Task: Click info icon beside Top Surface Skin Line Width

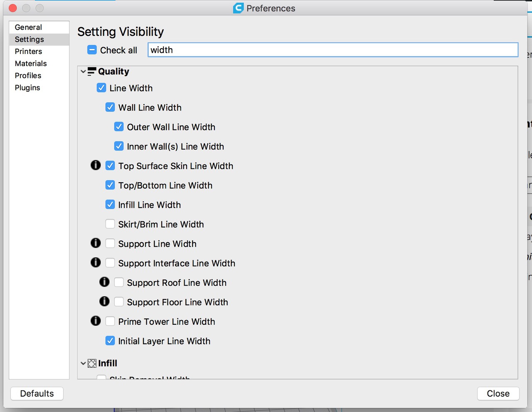Action: pos(96,165)
